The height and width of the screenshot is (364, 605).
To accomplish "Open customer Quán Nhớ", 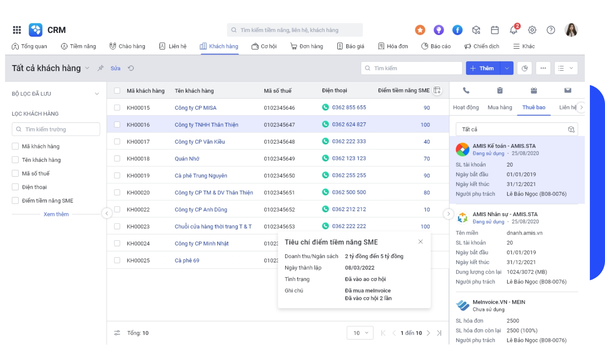I will (x=187, y=158).
